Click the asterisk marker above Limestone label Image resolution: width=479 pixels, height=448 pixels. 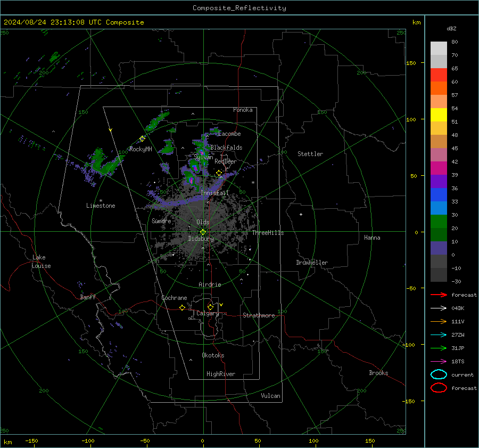coord(101,201)
